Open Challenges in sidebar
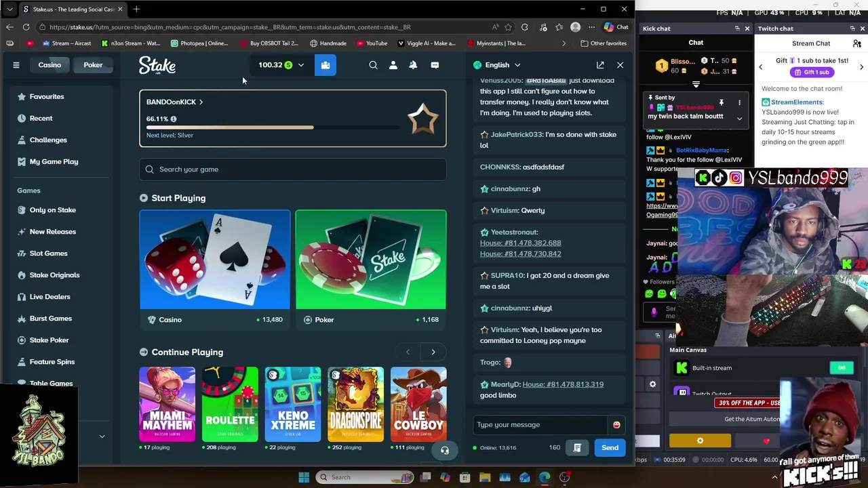The image size is (868, 488). pos(48,140)
